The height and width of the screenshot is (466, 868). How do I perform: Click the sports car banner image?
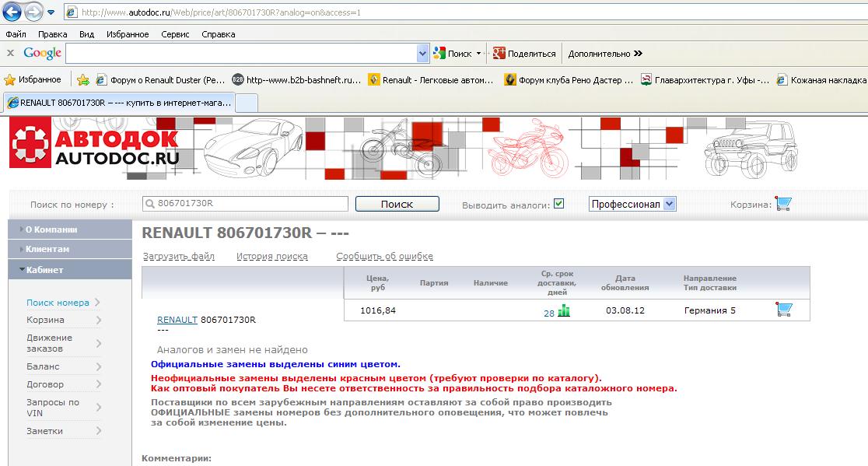pos(253,148)
